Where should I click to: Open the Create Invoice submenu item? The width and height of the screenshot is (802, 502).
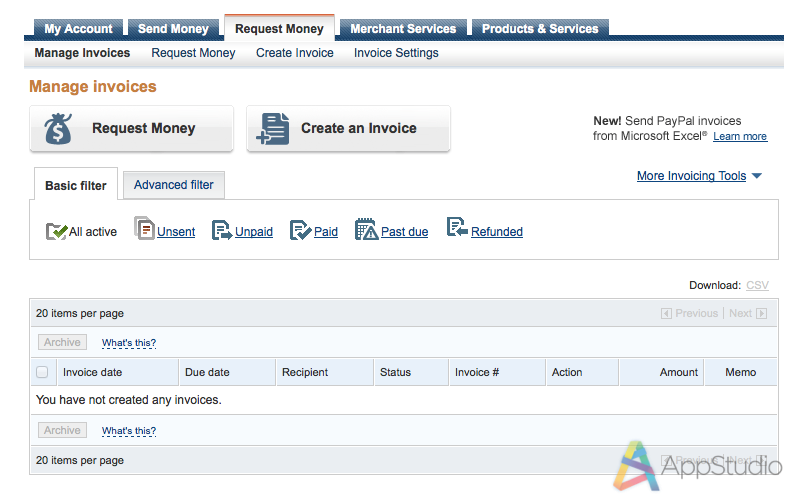click(295, 53)
